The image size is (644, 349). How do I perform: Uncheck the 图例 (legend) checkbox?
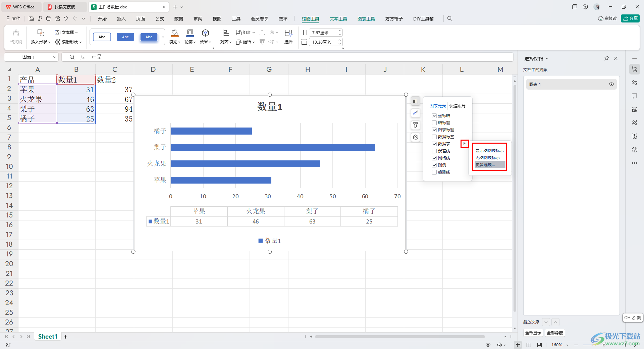coord(434,165)
